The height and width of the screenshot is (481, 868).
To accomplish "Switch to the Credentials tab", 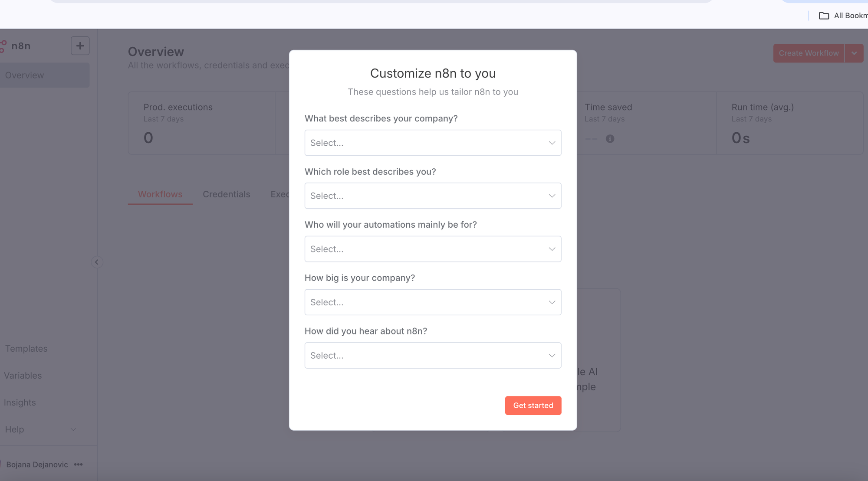I will [227, 194].
